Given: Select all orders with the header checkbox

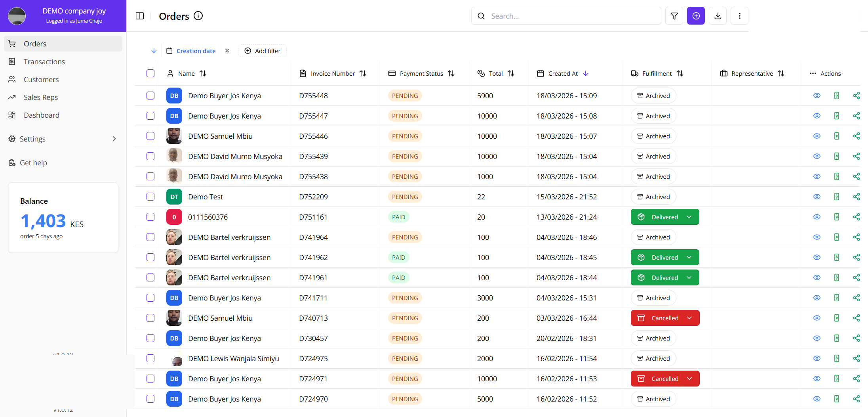Looking at the screenshot, I should (x=150, y=73).
